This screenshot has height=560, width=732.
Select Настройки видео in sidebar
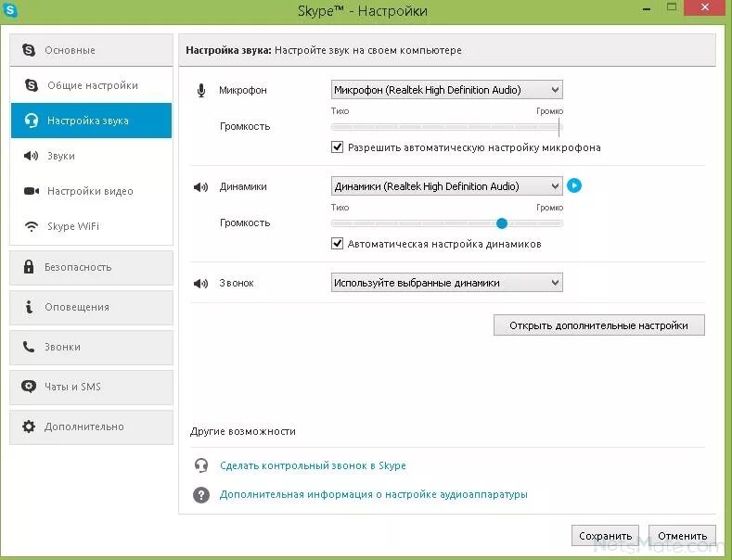pyautogui.click(x=91, y=191)
